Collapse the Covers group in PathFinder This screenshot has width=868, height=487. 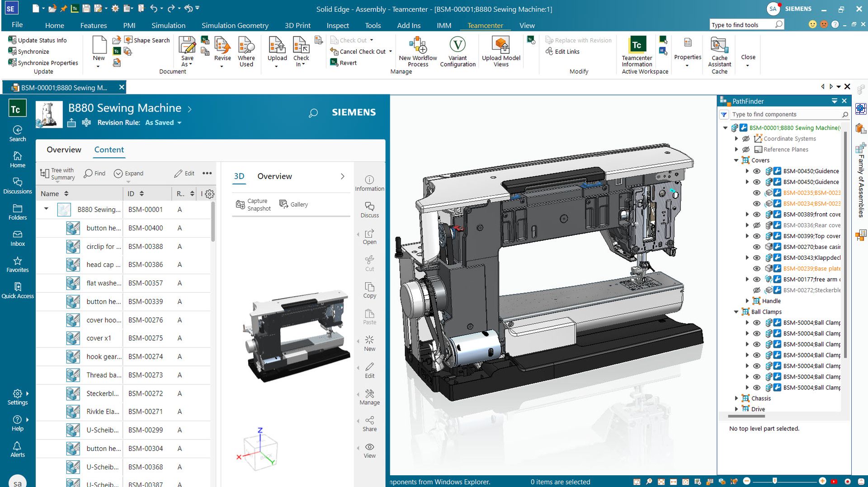(736, 160)
